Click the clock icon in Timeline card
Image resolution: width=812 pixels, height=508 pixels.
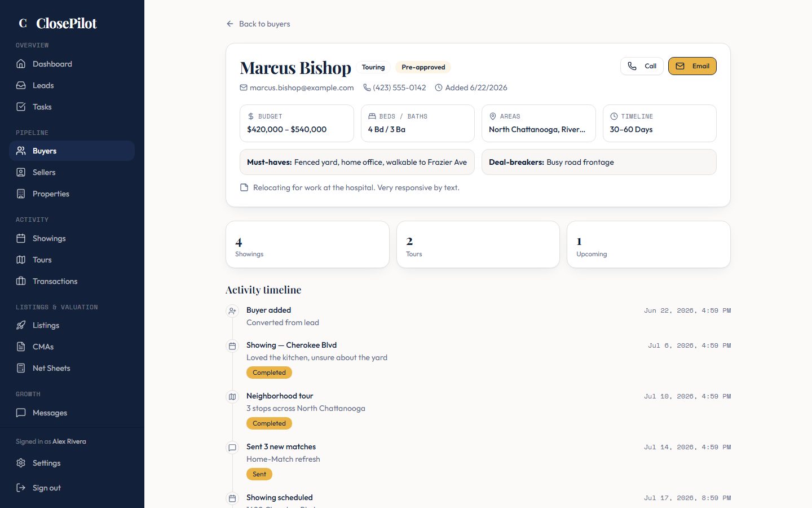pyautogui.click(x=614, y=116)
